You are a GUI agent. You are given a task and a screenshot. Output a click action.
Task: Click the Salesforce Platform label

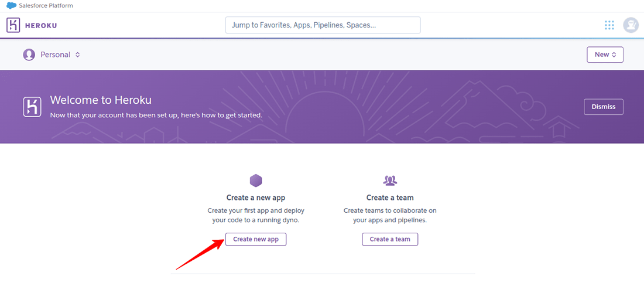pyautogui.click(x=46, y=6)
